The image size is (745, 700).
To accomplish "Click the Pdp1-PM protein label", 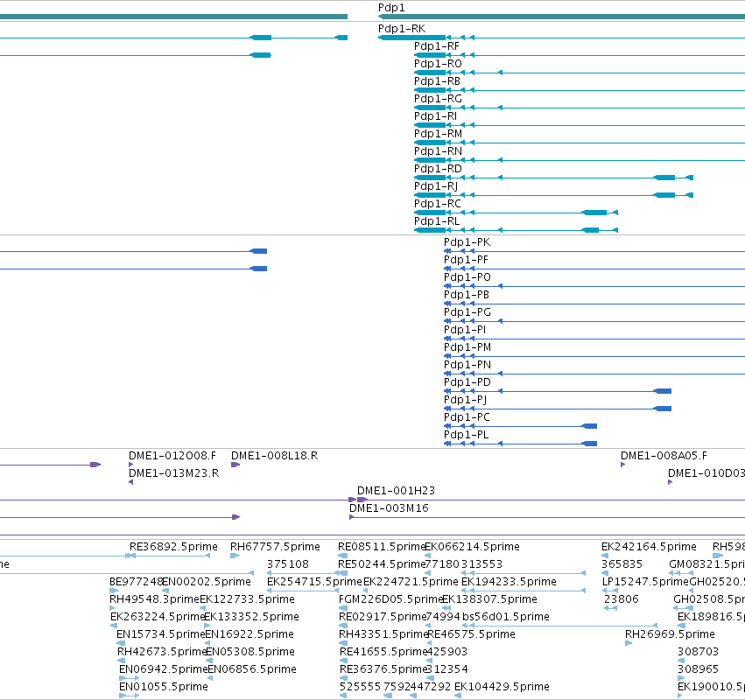I will coord(467,347).
